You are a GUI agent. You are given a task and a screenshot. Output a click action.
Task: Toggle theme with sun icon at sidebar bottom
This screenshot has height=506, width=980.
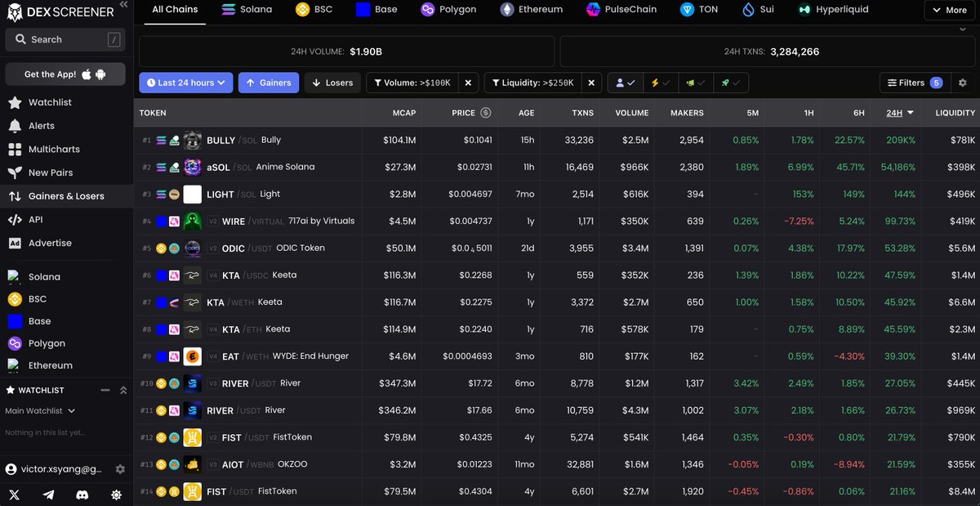pos(116,495)
